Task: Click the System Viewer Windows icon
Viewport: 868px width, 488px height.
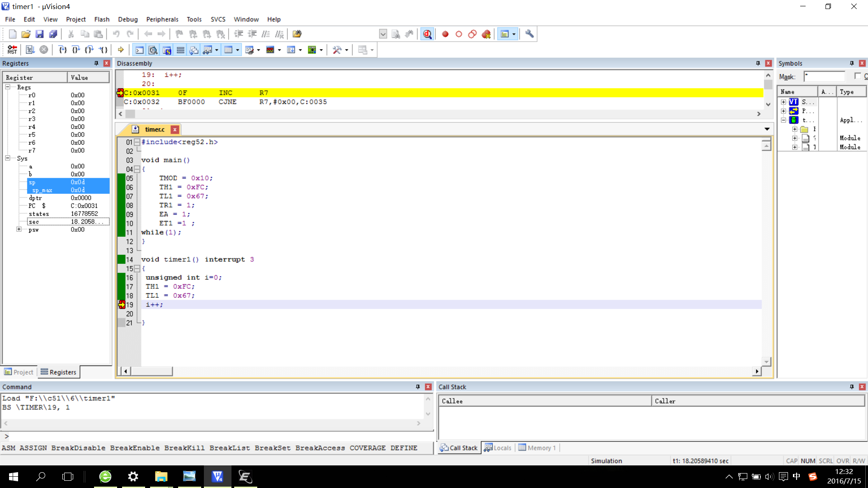Action: pos(312,50)
